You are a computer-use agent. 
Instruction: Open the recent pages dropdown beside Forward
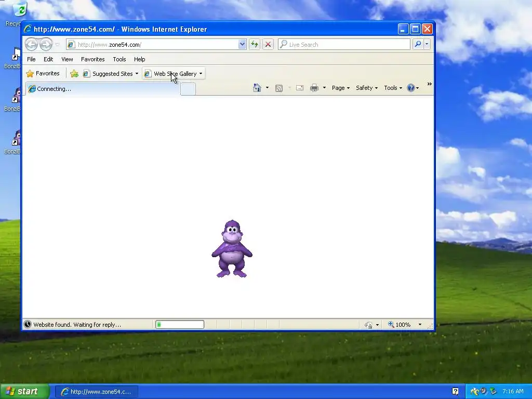coord(57,45)
